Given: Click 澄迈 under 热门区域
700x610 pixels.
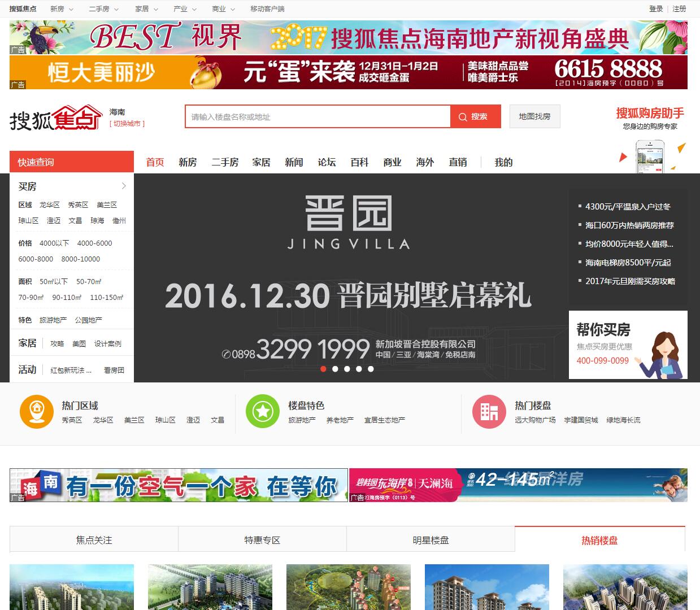Looking at the screenshot, I should click(193, 420).
